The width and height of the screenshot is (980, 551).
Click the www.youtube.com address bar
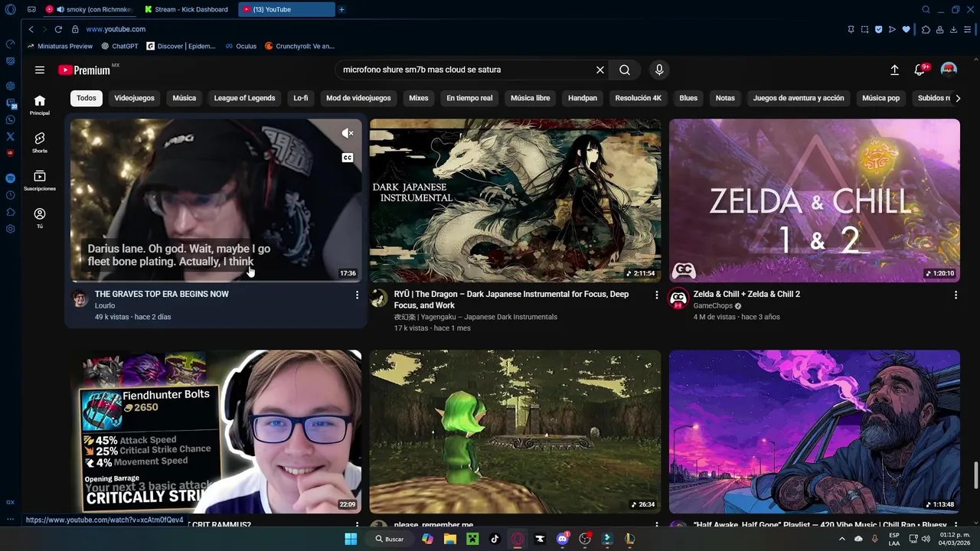tap(116, 29)
